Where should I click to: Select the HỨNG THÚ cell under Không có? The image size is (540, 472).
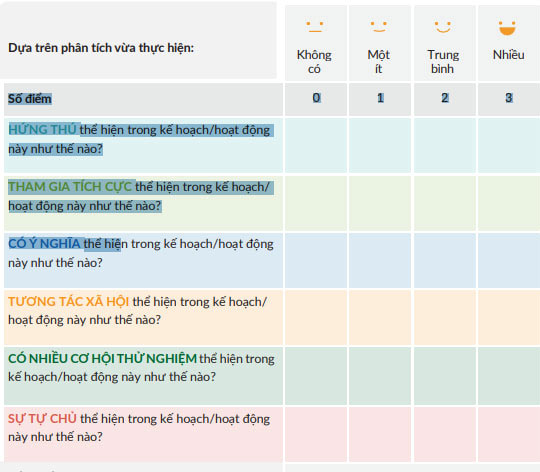(316, 145)
